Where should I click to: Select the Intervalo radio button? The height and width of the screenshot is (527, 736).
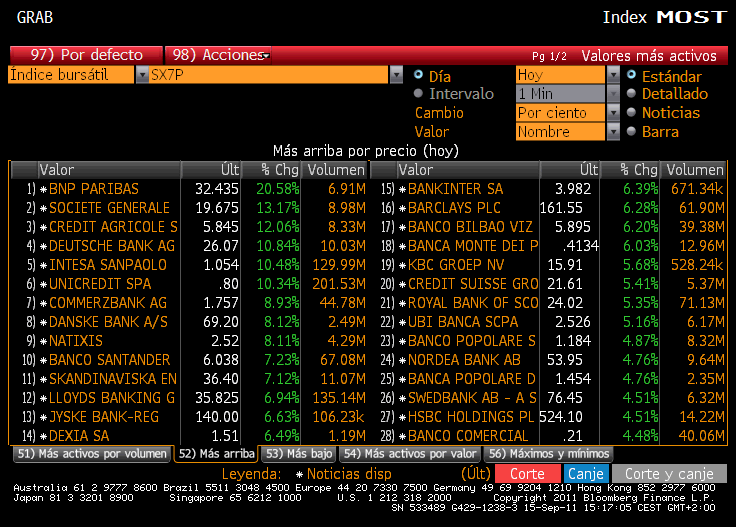418,93
